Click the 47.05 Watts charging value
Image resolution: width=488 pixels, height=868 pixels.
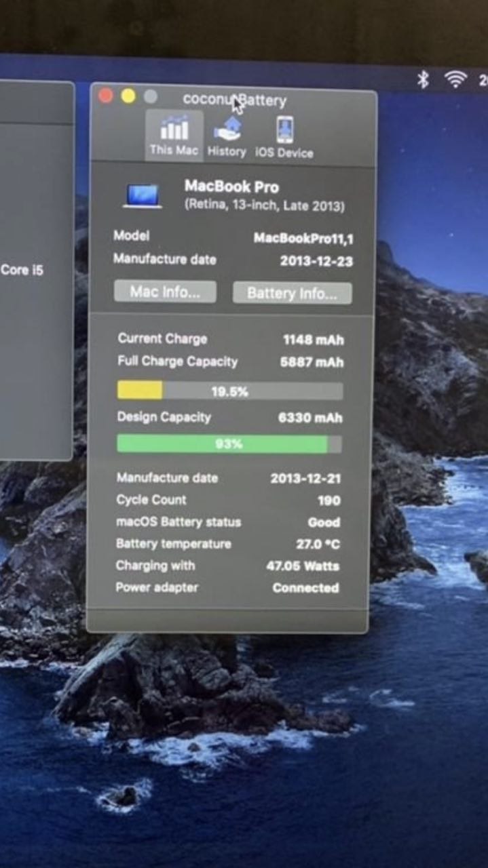[x=303, y=566]
